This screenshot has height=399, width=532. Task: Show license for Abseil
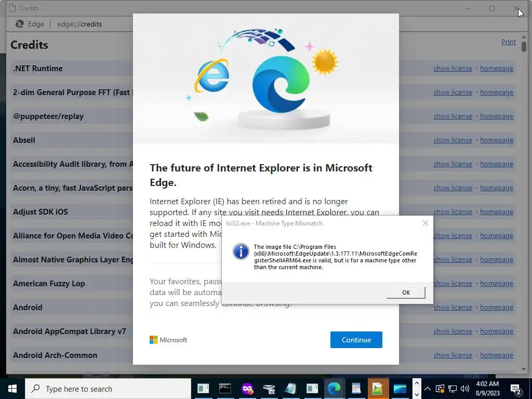coord(453,140)
